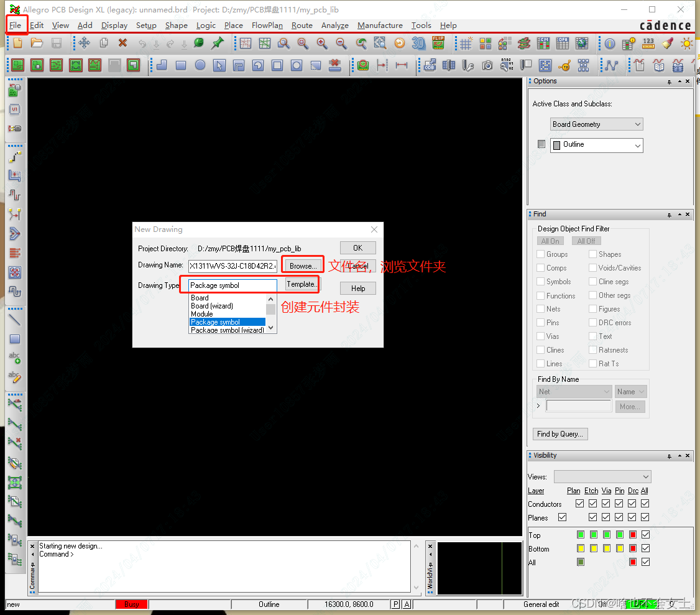Click the Undo arrow icon

[x=142, y=44]
